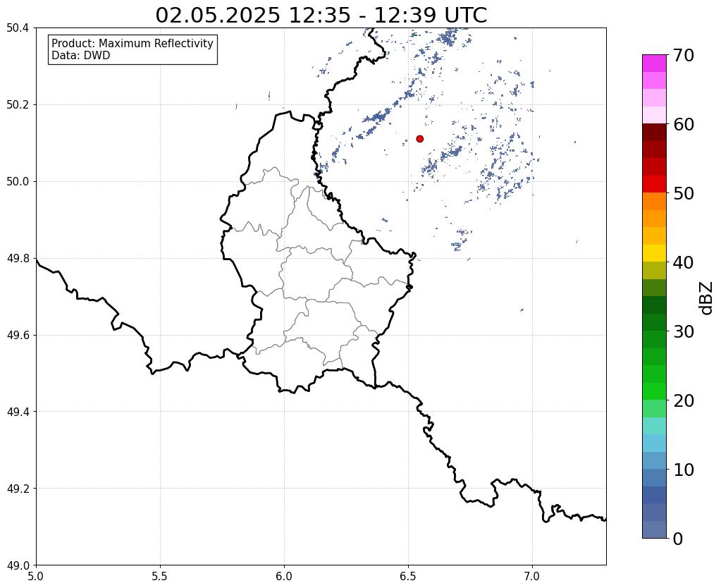Select the olive-yellow colorbar swatch below 40
Viewport: 721px width, 588px height.
(654, 271)
